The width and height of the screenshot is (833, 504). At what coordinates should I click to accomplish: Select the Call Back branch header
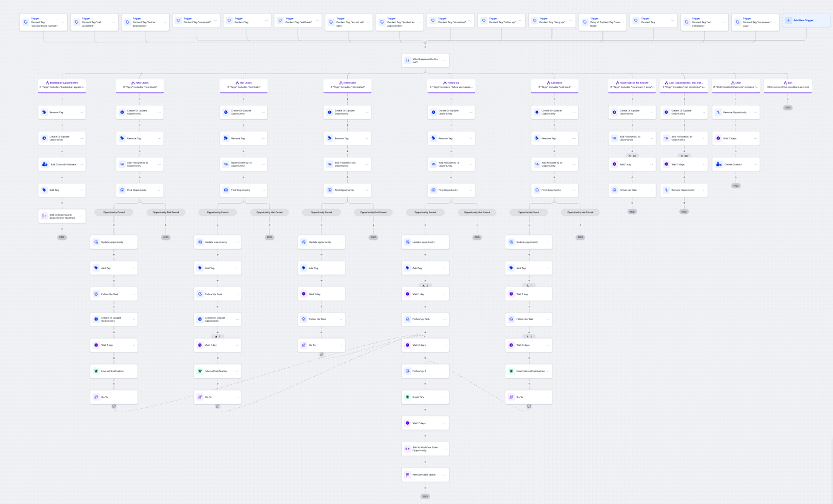click(555, 85)
